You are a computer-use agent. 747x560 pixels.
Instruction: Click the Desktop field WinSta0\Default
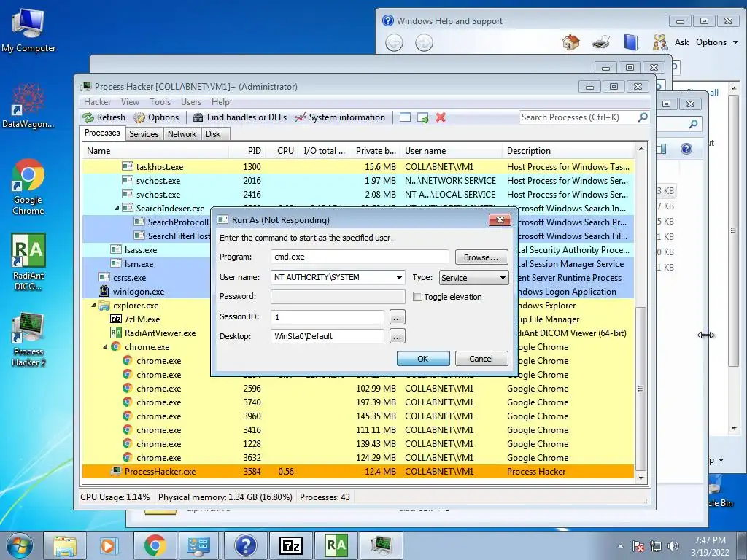pyautogui.click(x=328, y=336)
